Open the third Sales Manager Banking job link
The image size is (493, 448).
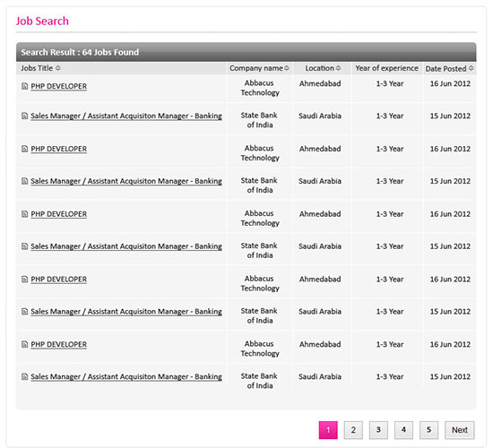[126, 246]
